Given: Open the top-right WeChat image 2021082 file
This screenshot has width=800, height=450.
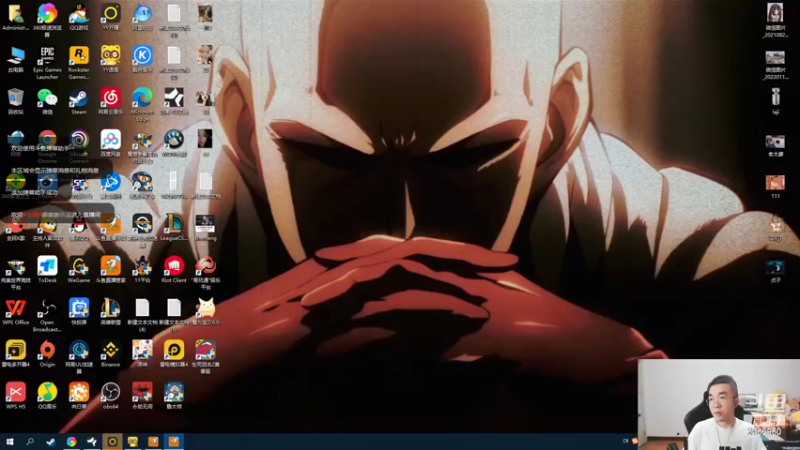Looking at the screenshot, I should 775,20.
